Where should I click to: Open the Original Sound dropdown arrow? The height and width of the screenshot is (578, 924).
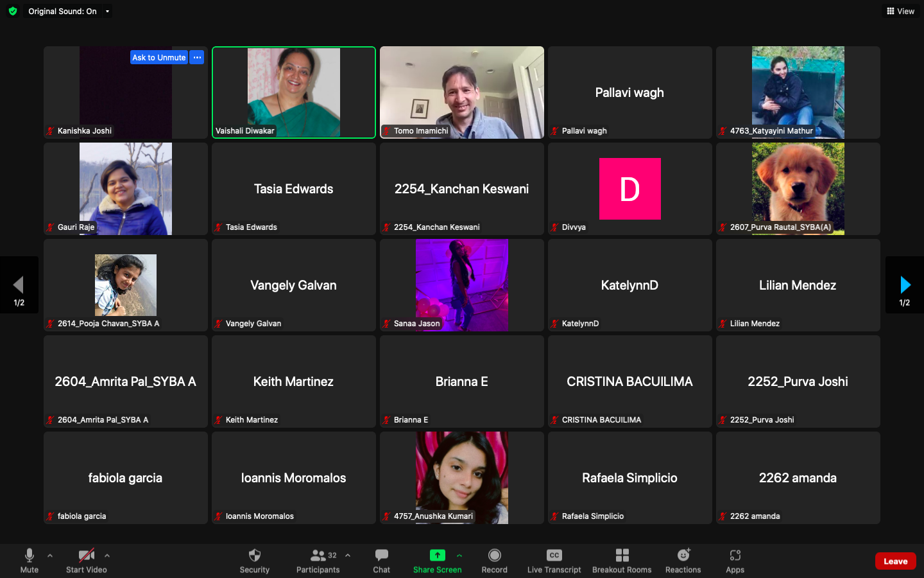[x=107, y=11]
